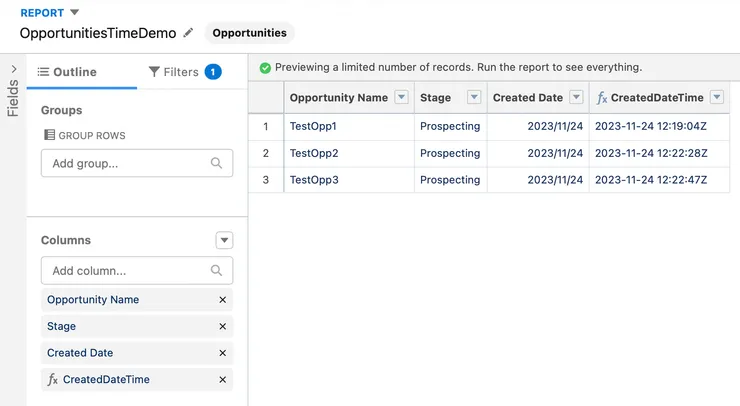Open the CreatedDateTime column header dropdown
The image size is (740, 406).
(720, 98)
